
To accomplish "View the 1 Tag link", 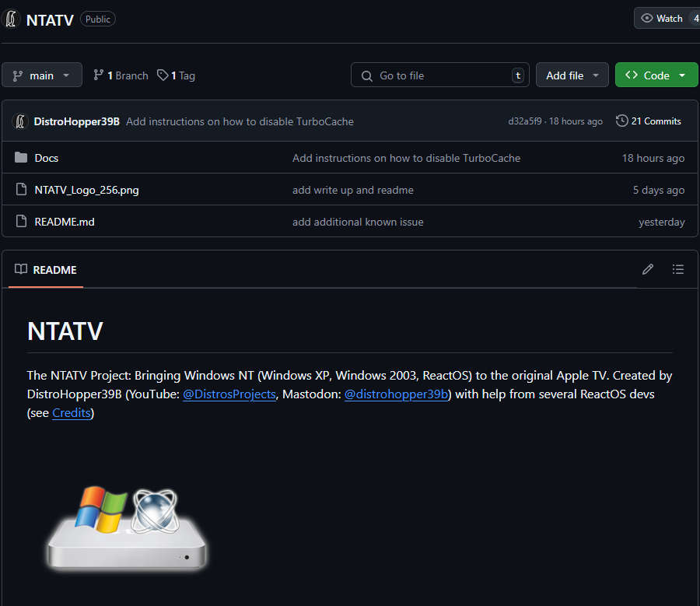I will click(x=176, y=75).
